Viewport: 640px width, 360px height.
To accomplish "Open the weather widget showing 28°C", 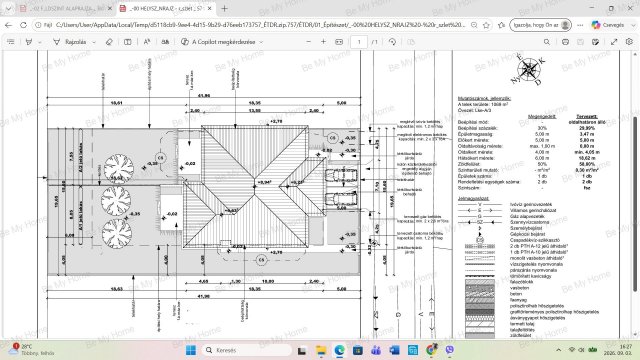I will 32,350.
